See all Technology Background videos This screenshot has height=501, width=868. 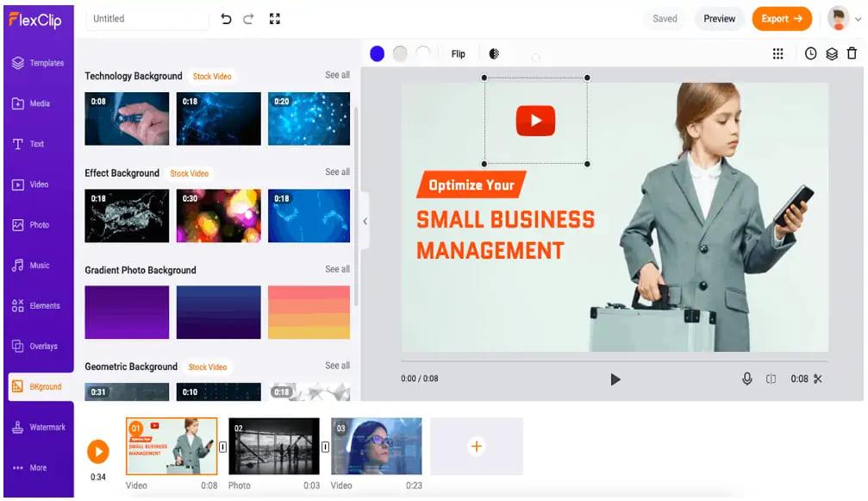click(x=337, y=75)
